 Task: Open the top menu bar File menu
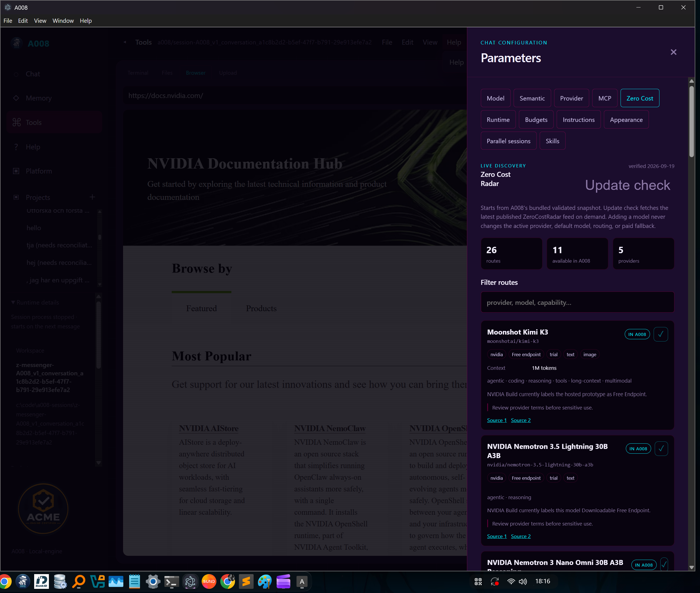[8, 21]
